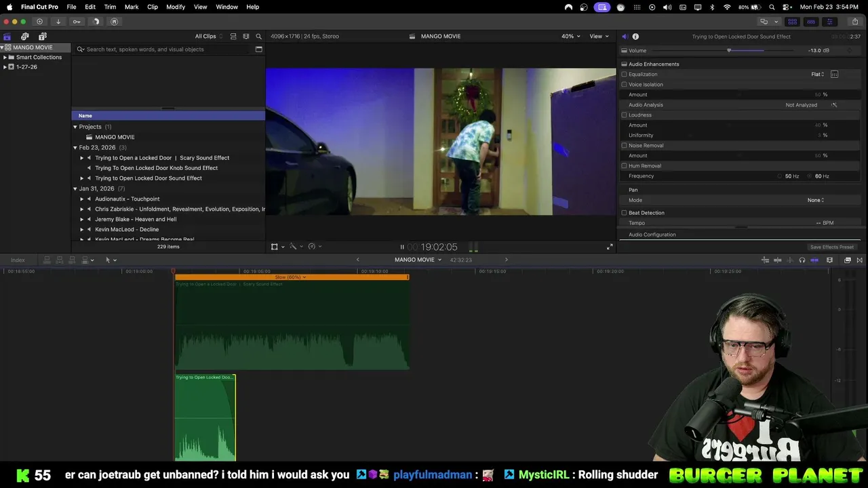Open the viewer View options dropdown
The height and width of the screenshot is (488, 868).
[x=599, y=37]
